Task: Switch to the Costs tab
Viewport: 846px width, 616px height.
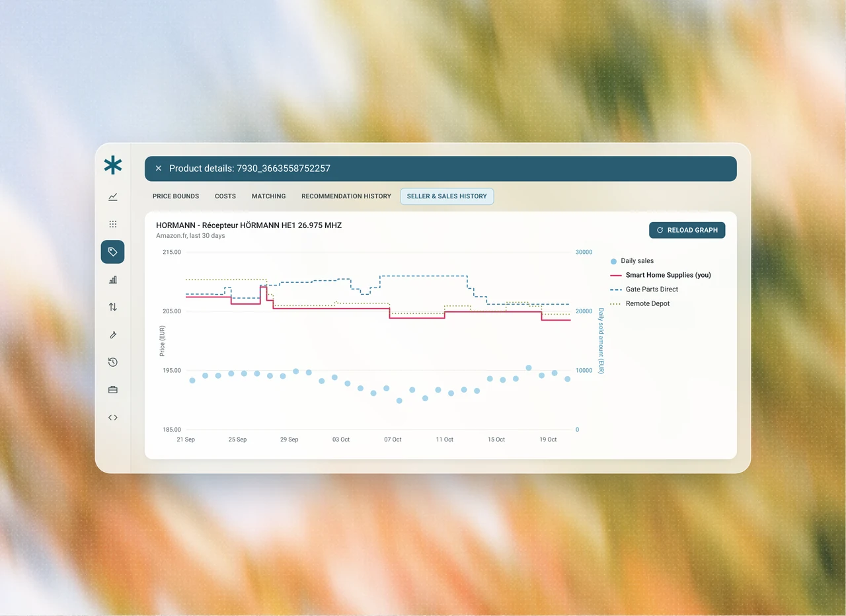Action: (225, 196)
